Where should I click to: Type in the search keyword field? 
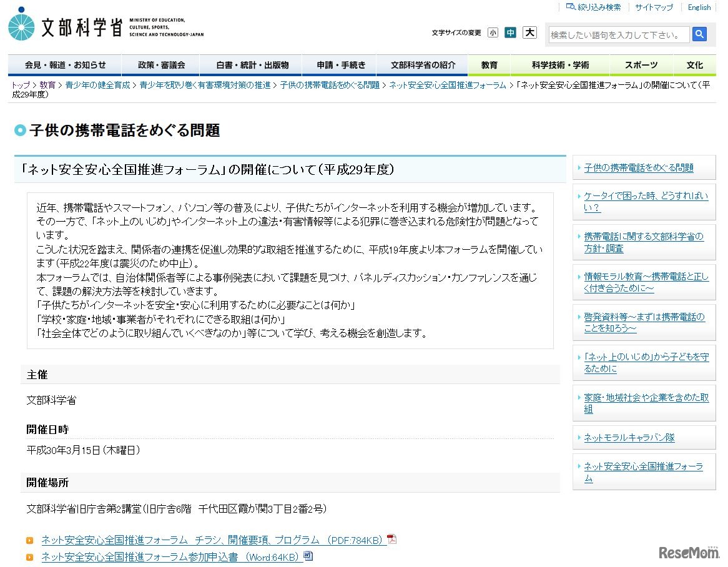pos(619,35)
